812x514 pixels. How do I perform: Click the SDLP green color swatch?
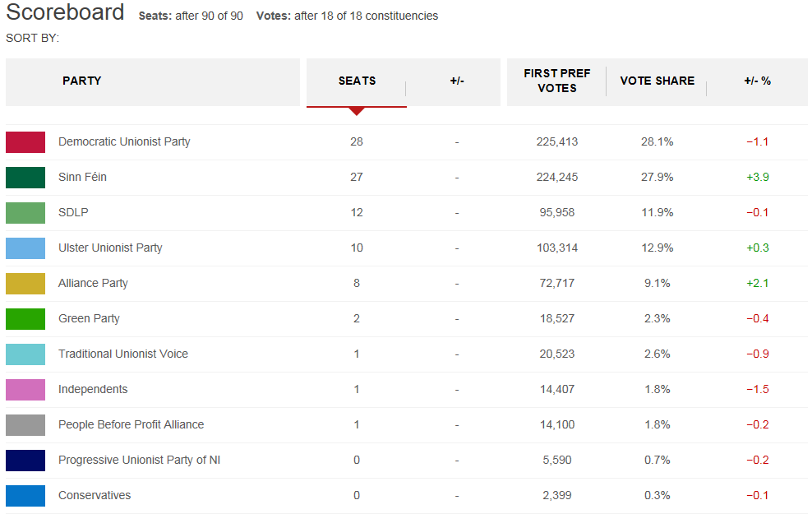tap(25, 213)
